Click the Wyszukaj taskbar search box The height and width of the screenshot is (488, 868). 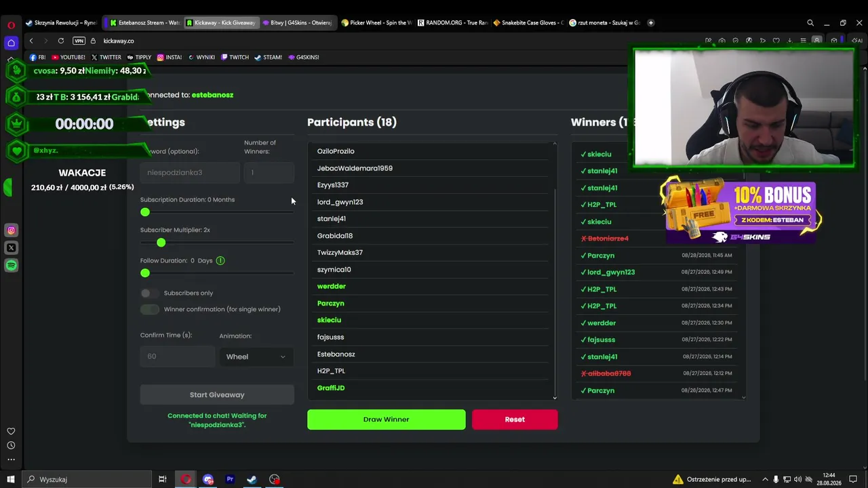[x=86, y=479]
